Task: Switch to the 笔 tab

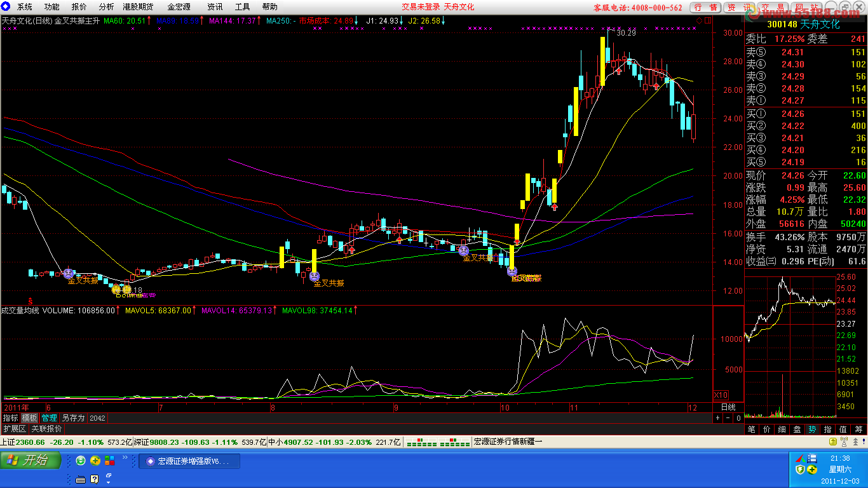Action: (752, 430)
